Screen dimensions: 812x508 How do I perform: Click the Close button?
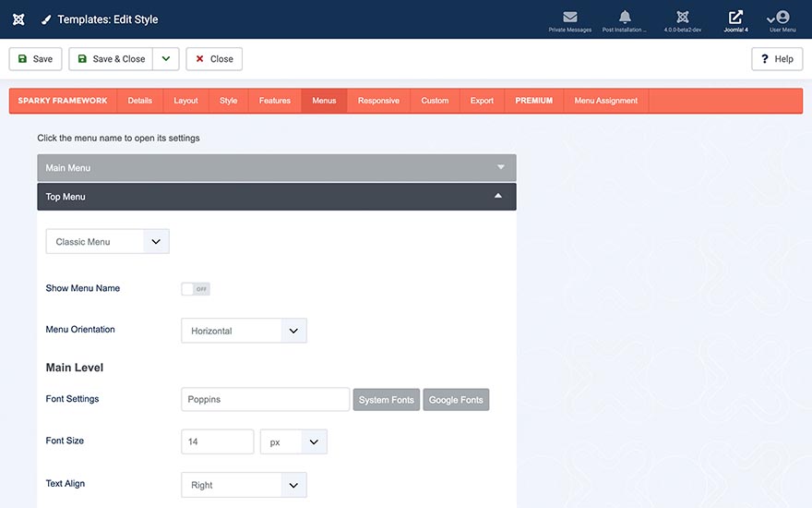214,59
